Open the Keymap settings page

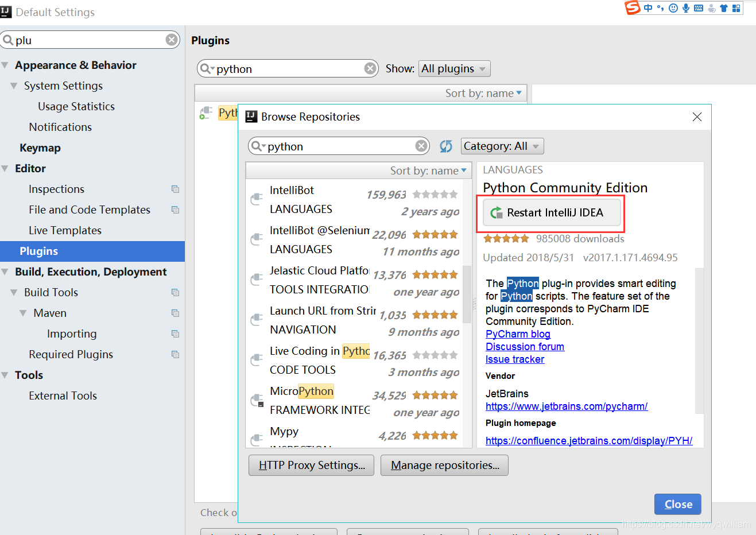pos(40,148)
